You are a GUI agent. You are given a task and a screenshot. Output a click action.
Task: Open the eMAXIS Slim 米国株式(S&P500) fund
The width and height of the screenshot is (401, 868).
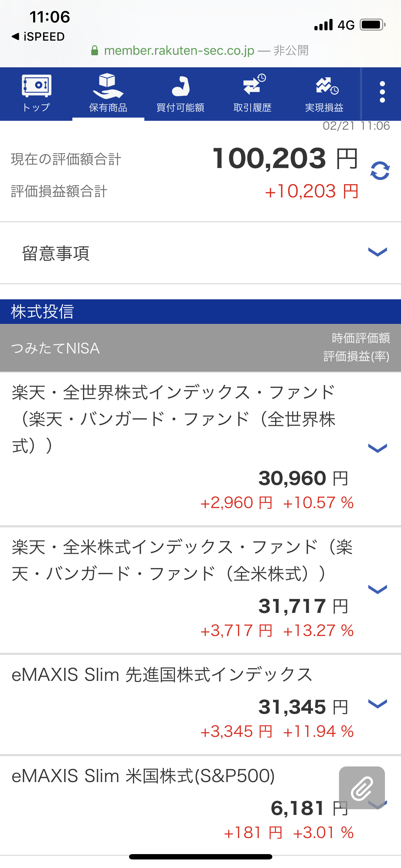pyautogui.click(x=143, y=776)
